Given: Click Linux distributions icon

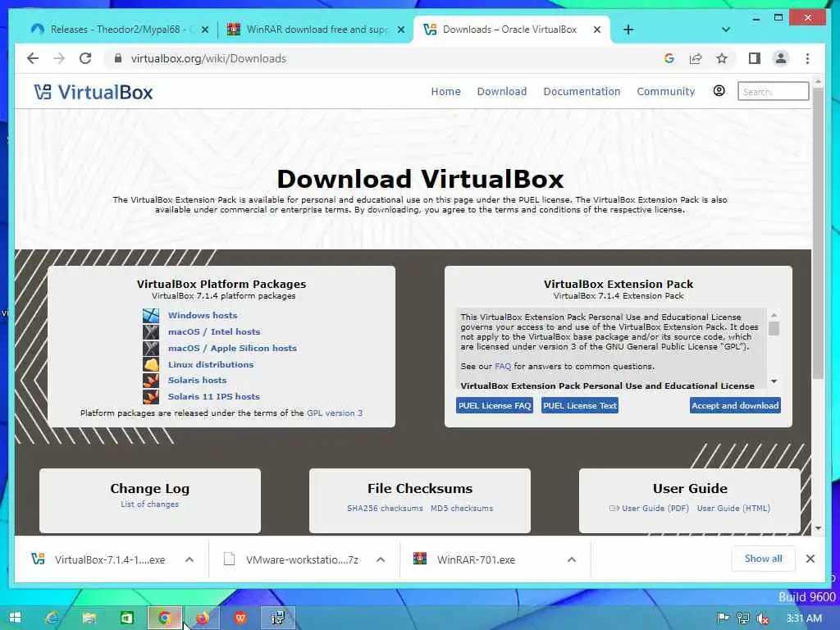Looking at the screenshot, I should [151, 364].
